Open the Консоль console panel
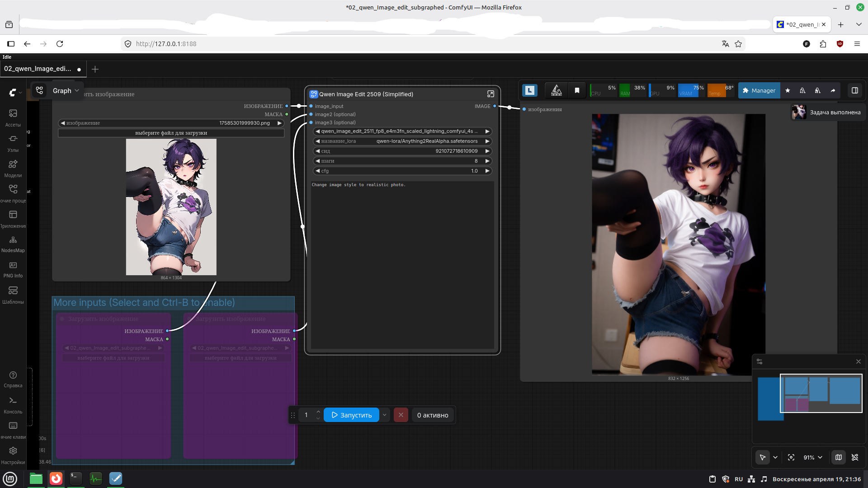This screenshot has height=488, width=868. 13,405
